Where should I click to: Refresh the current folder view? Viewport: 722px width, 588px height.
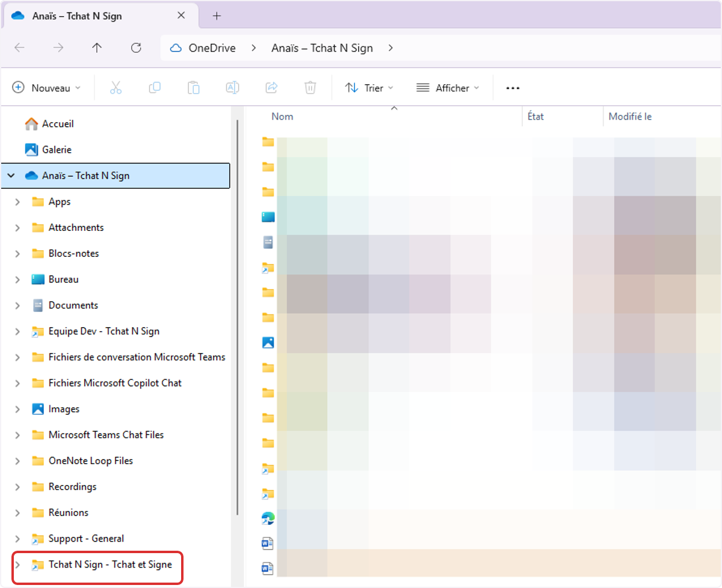136,48
